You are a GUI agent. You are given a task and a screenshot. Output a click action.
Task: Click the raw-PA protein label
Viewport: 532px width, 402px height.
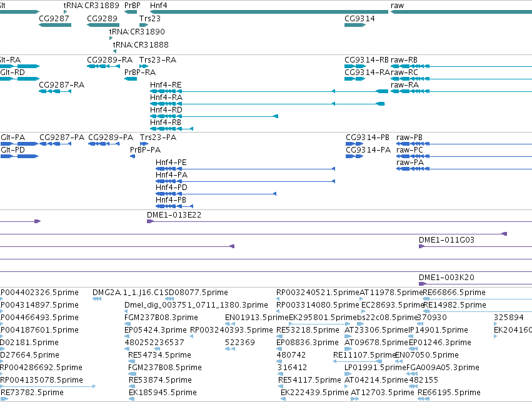410,163
